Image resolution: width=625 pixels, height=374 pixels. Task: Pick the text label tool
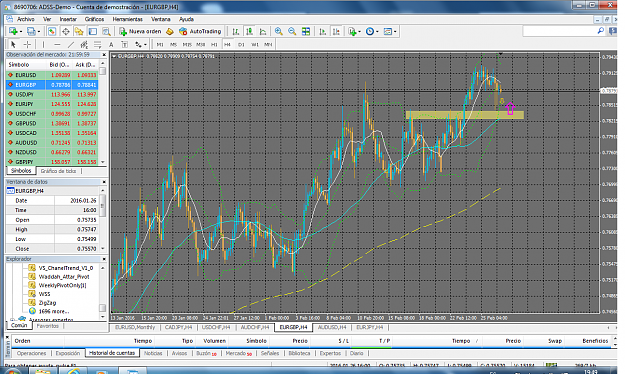click(111, 45)
